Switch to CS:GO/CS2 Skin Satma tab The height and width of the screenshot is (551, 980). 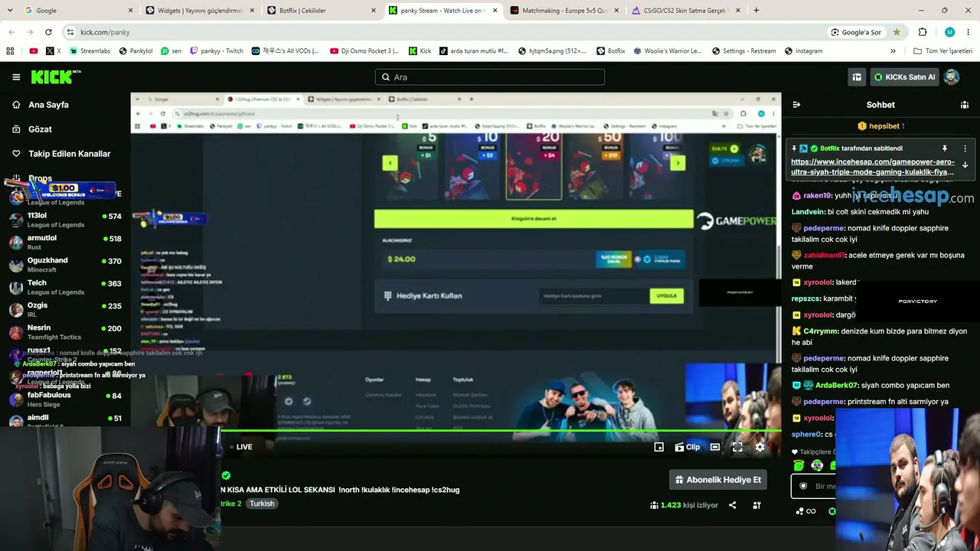coord(686,11)
